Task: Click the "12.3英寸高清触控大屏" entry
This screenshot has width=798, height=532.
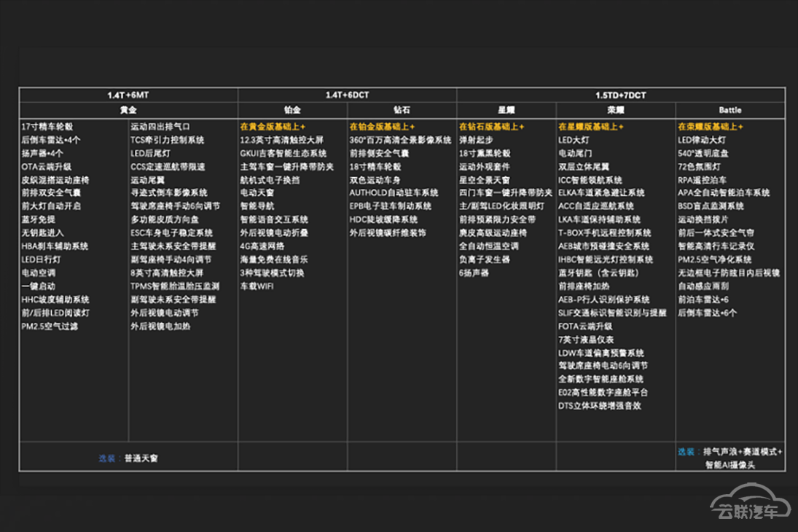Action: click(x=281, y=140)
